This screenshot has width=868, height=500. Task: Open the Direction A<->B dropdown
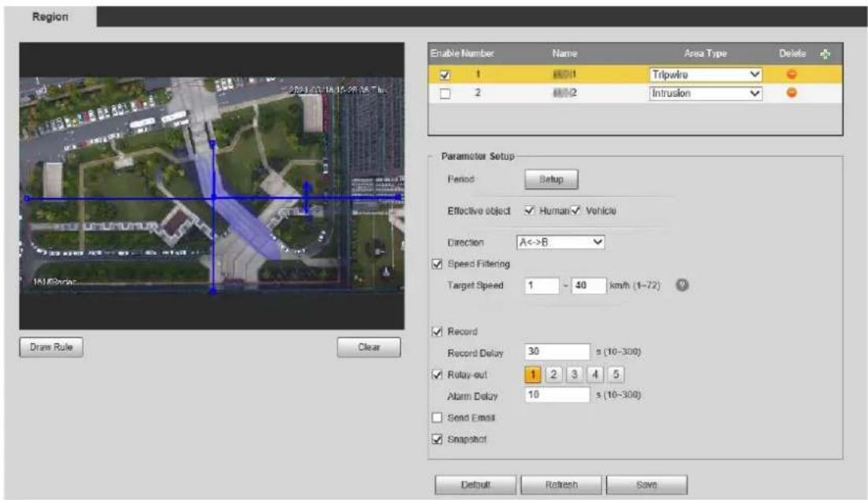click(x=561, y=242)
